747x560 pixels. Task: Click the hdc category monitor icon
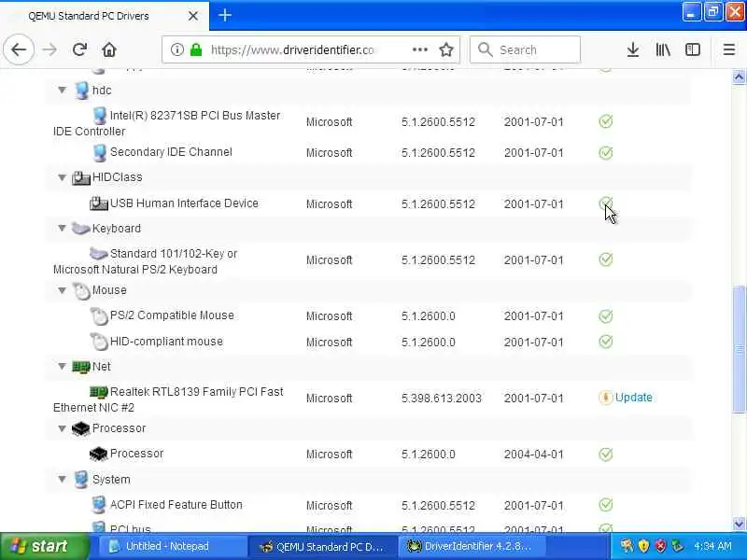81,91
